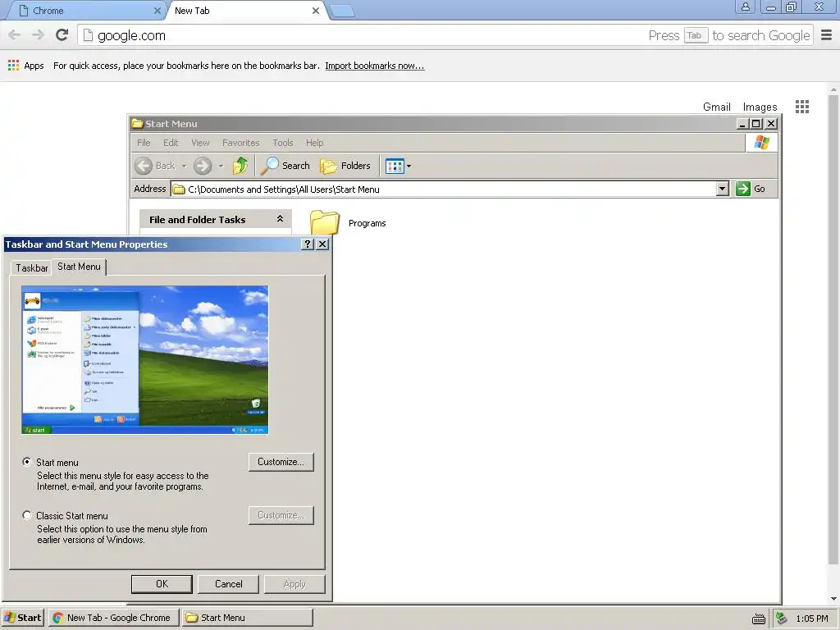Click the page icon in Chrome address bar

(88, 35)
